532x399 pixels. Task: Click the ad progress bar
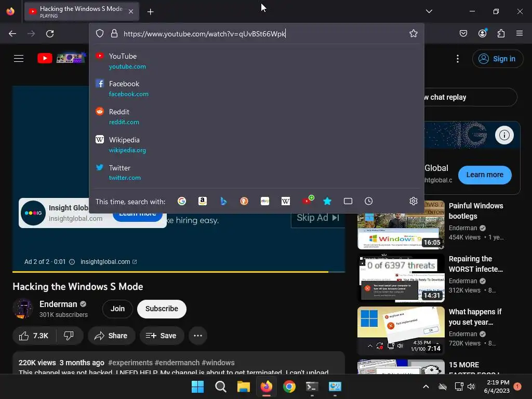pyautogui.click(x=179, y=272)
